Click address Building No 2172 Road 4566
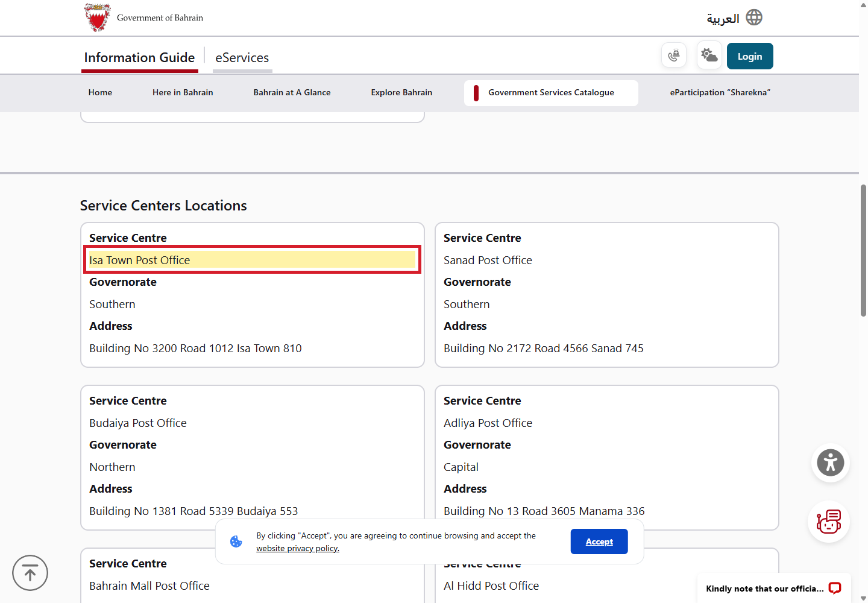Screen dimensions: 868x603 (x=544, y=348)
